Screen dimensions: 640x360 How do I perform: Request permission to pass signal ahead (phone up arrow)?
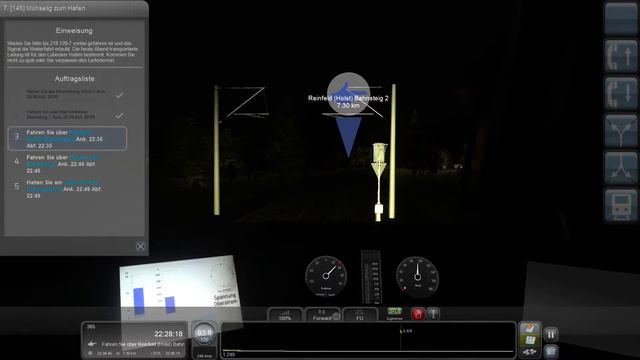[x=621, y=56]
